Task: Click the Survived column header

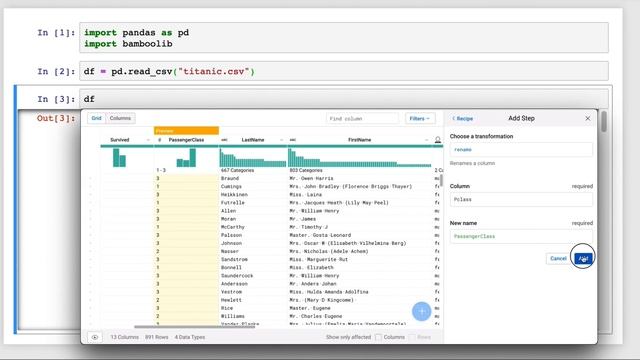Action: 120,140
